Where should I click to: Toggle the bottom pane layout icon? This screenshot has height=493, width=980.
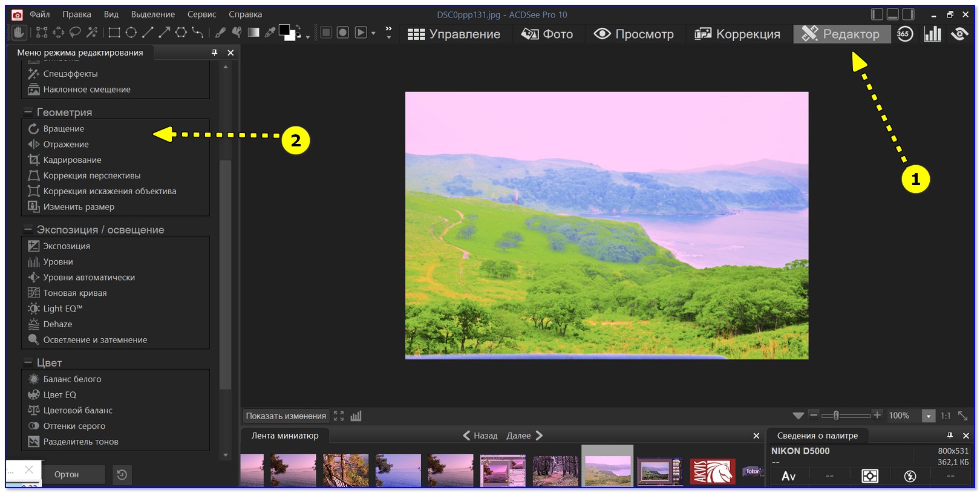pos(893,15)
